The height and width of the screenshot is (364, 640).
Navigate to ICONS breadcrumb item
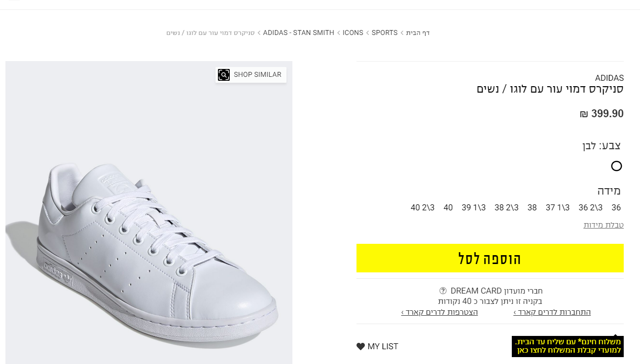coord(353,33)
